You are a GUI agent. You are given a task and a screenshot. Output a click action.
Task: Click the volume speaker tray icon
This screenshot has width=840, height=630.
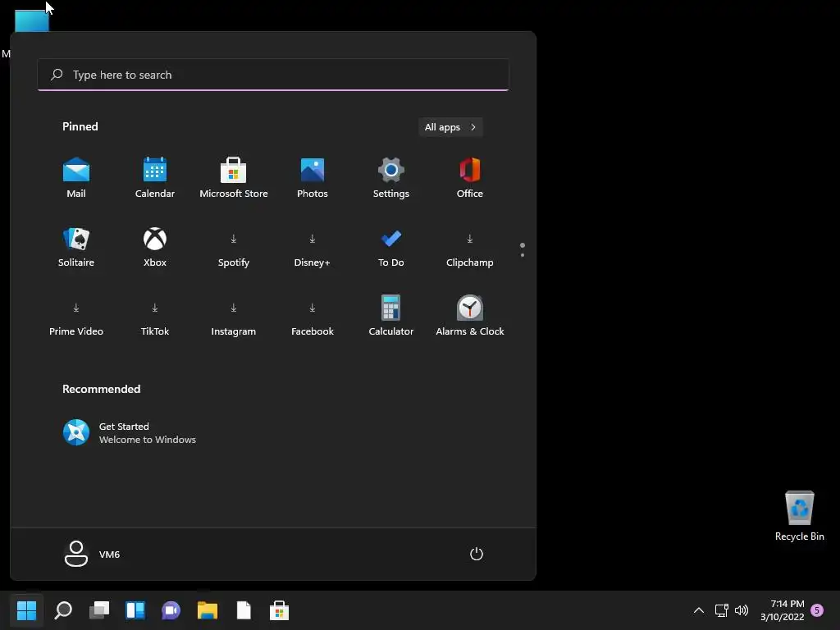pos(742,609)
